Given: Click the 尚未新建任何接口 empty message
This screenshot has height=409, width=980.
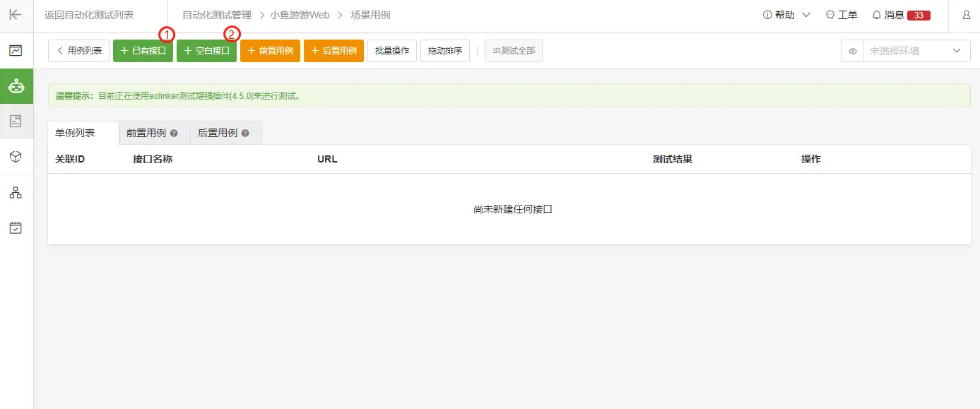Looking at the screenshot, I should click(x=513, y=209).
